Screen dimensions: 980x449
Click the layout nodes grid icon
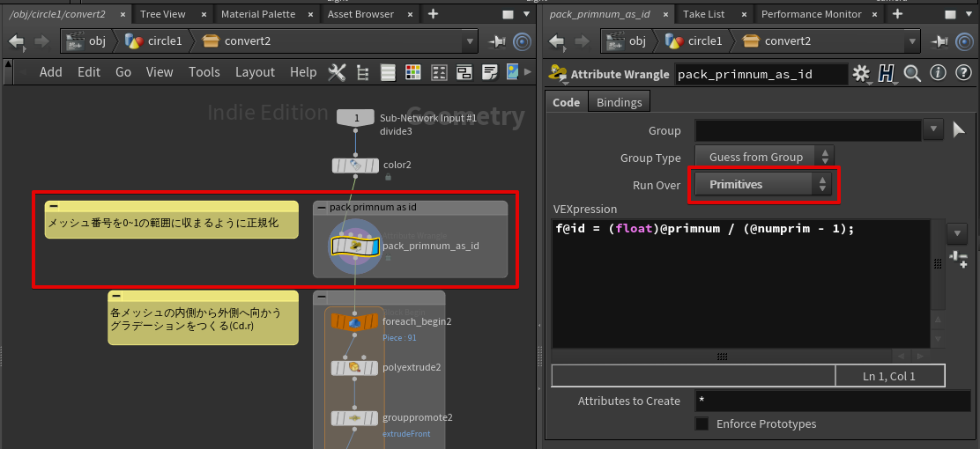[439, 73]
